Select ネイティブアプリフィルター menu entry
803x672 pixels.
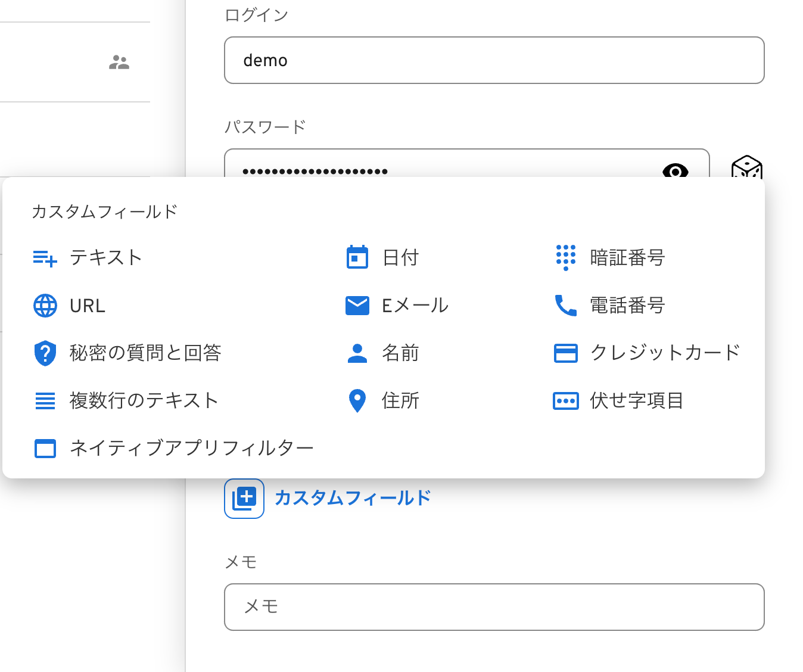coord(191,448)
